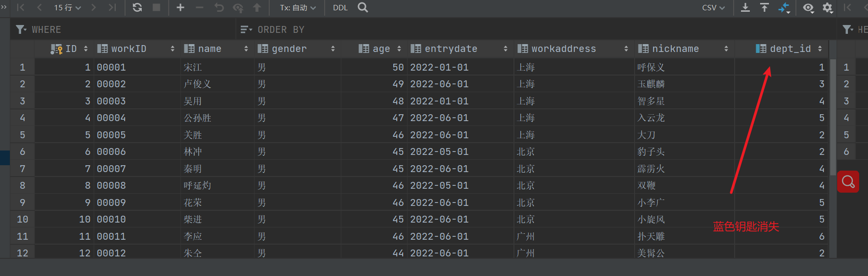Click the table's vertical scrollbar
Viewport: 868px width, 276px height.
[833, 118]
